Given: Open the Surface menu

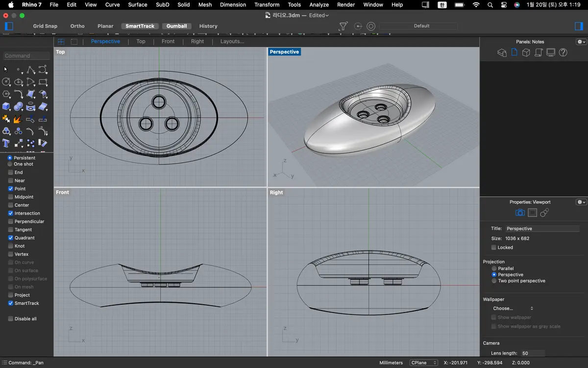Looking at the screenshot, I should click(138, 5).
